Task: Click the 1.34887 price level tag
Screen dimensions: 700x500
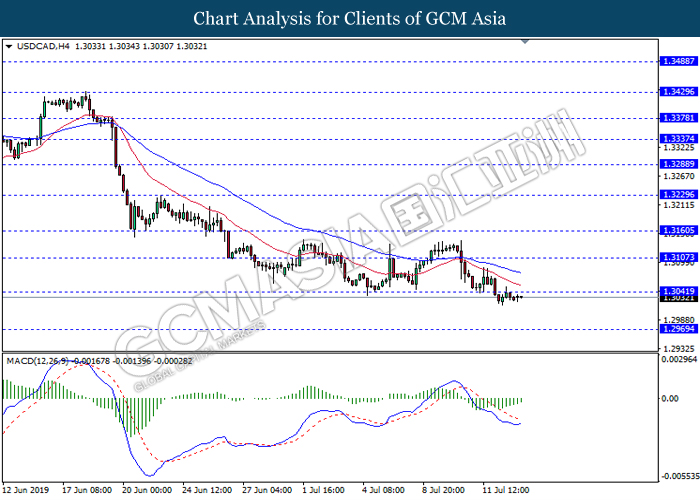Action: tap(678, 61)
